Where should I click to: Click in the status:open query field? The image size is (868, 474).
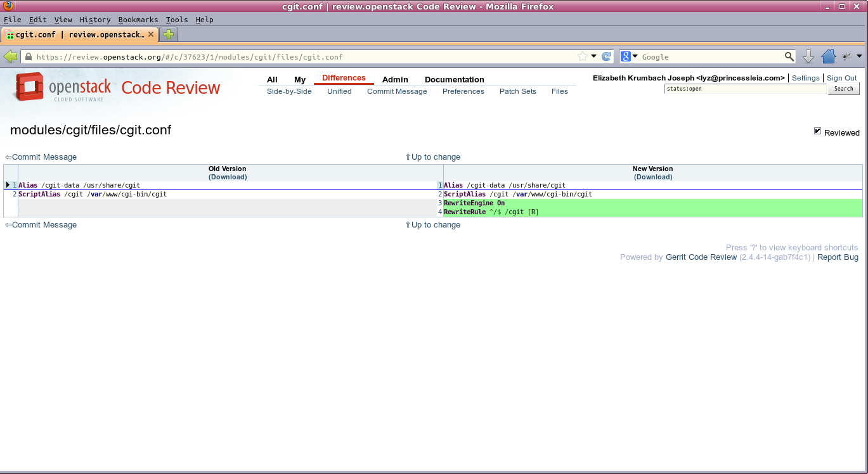tap(745, 89)
